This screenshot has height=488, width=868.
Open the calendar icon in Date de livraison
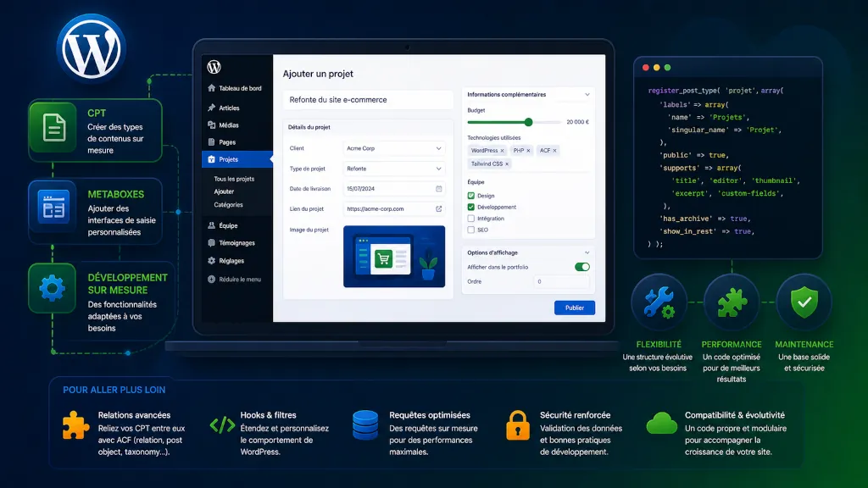439,189
